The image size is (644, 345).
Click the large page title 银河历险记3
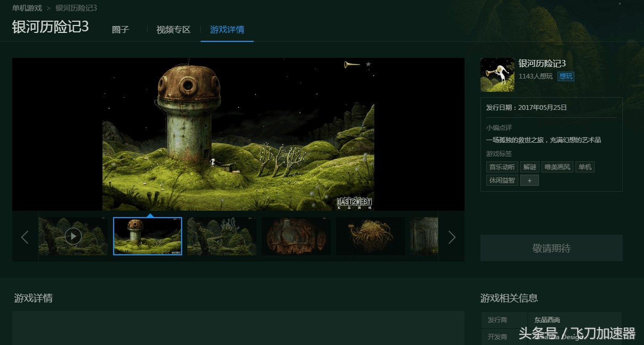coord(50,28)
